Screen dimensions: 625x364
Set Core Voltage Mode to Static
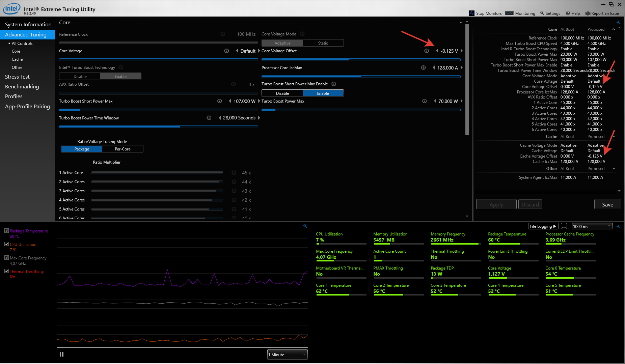323,43
